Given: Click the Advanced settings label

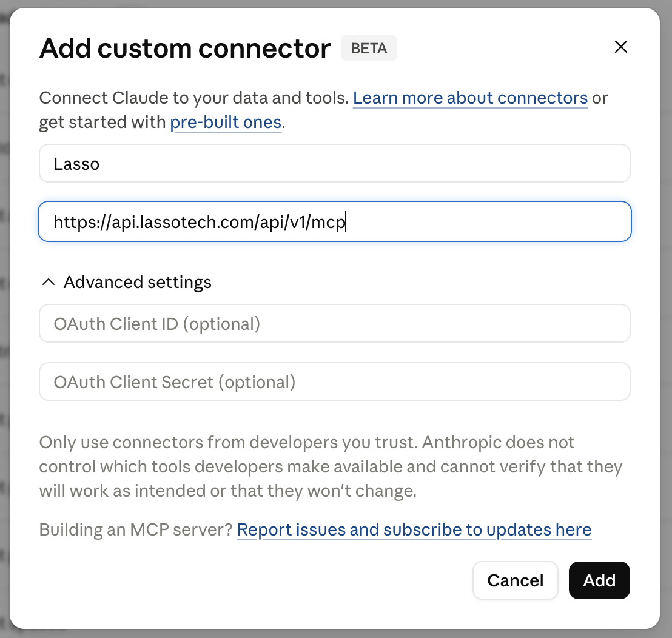Looking at the screenshot, I should point(138,283).
